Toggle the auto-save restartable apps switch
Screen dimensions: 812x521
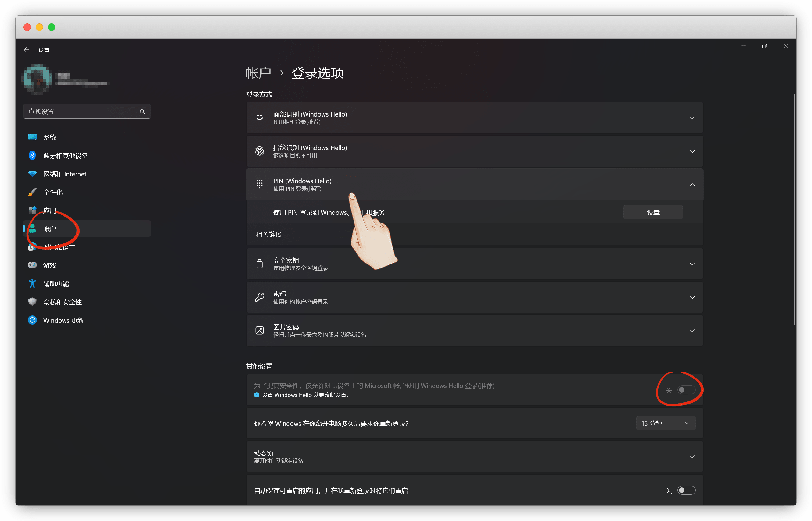pyautogui.click(x=686, y=490)
